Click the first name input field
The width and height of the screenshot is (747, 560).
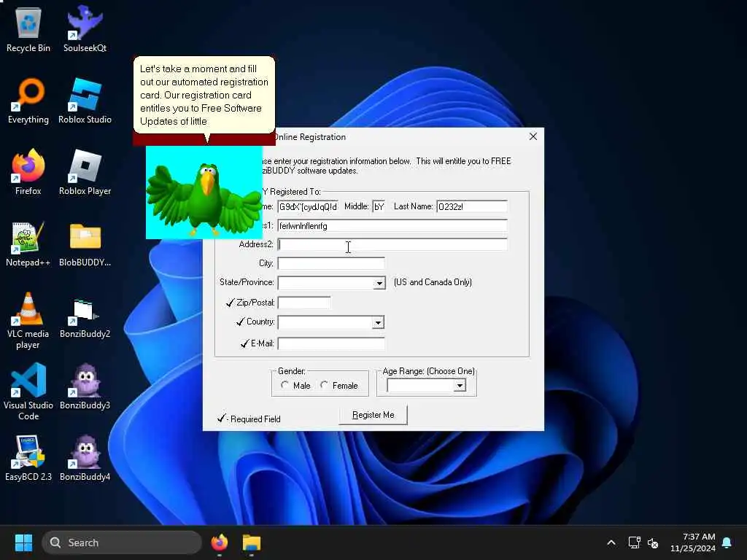pos(308,206)
